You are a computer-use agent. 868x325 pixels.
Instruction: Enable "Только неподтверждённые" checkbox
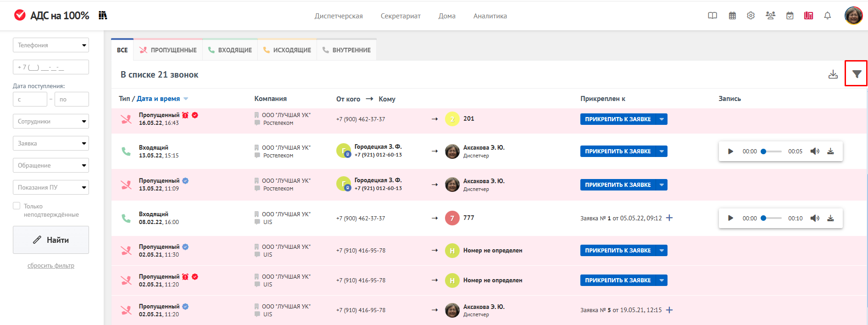tap(17, 206)
